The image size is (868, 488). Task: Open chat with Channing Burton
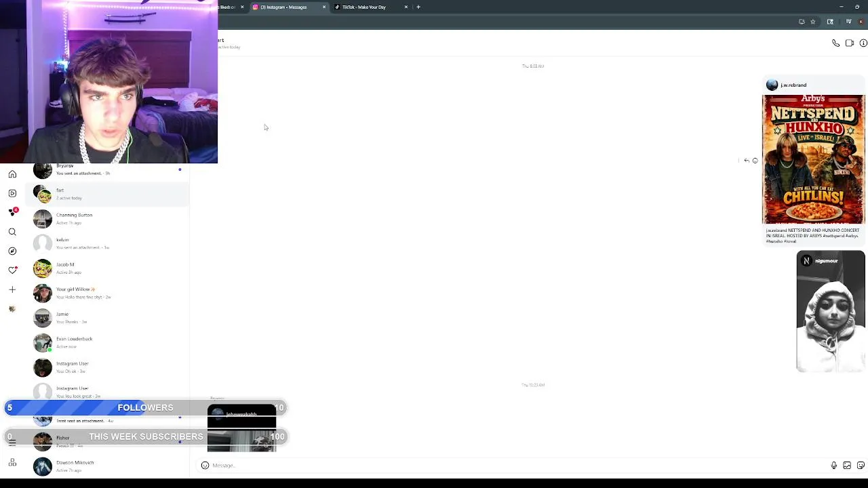(x=108, y=219)
